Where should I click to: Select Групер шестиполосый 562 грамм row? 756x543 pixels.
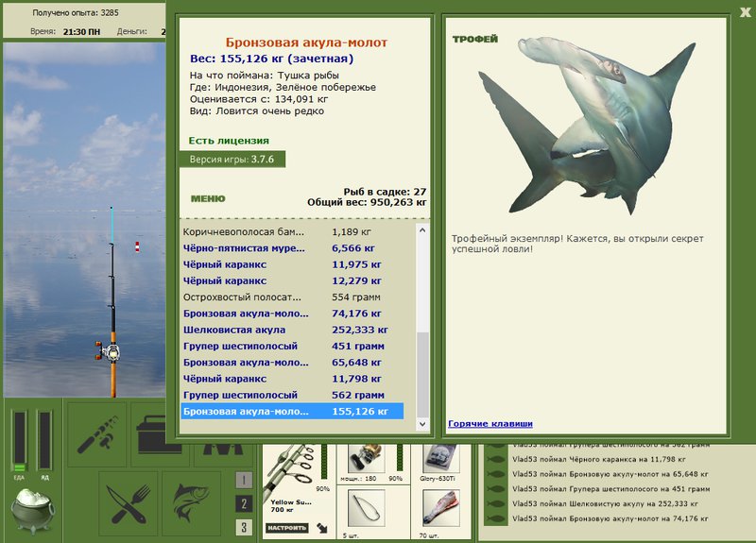pos(292,395)
